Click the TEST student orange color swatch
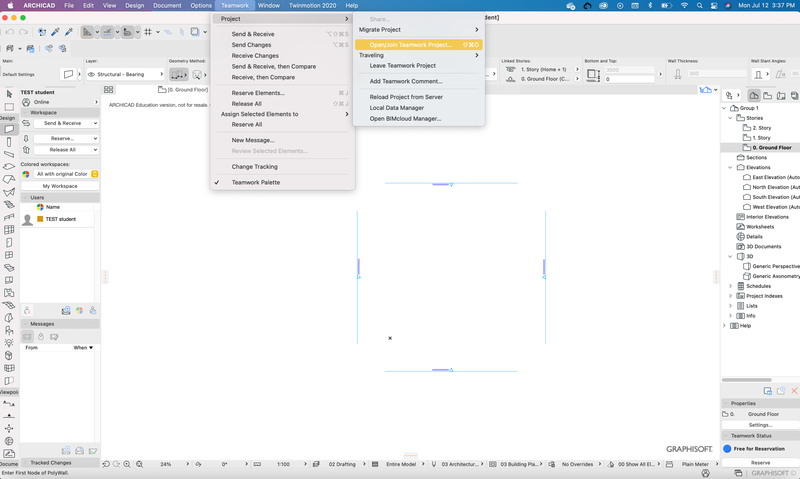800x479 pixels. 40,219
